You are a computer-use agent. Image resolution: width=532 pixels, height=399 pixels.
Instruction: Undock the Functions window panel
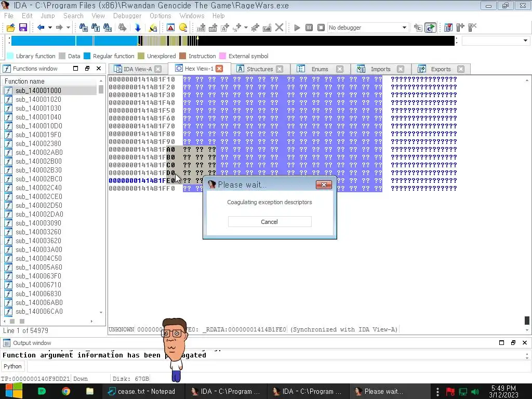click(x=87, y=69)
